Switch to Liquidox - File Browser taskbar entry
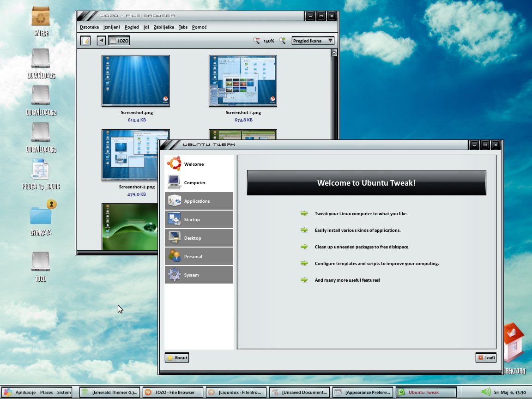 point(236,392)
